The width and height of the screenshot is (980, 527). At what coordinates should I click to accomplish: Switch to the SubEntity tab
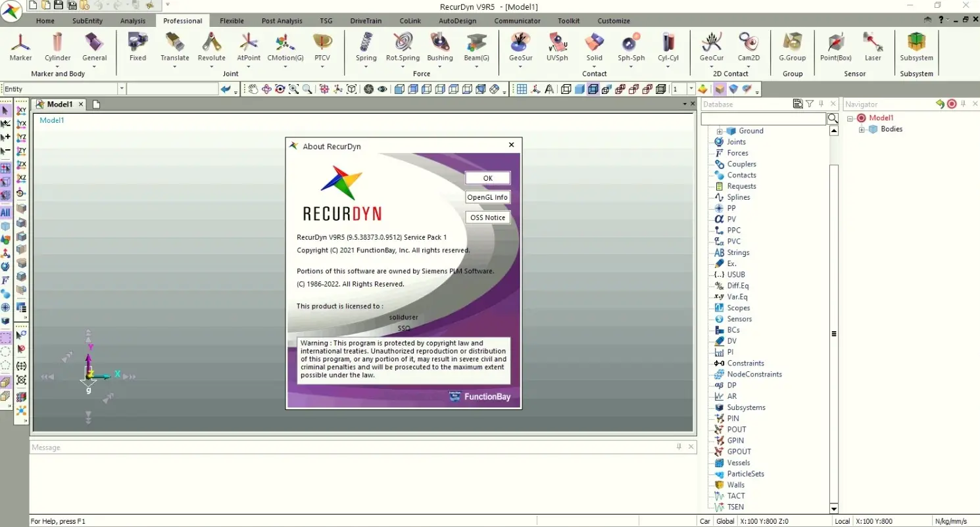coord(87,20)
